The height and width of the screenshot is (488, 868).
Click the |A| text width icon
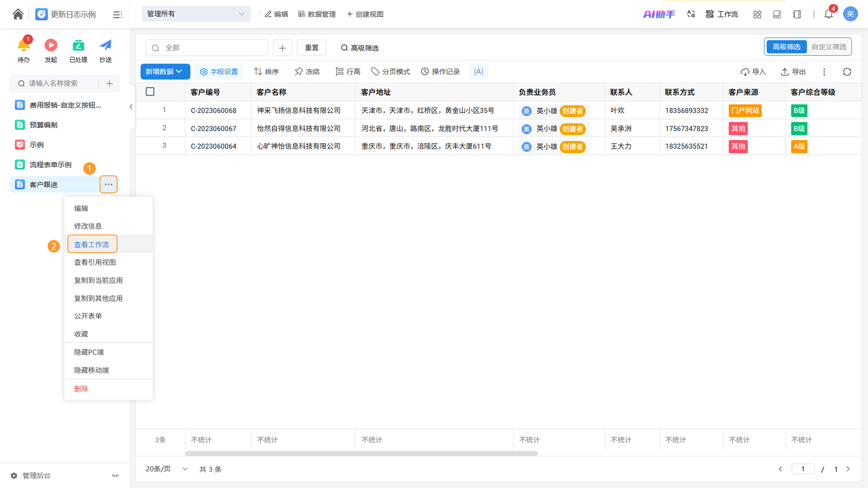pos(479,72)
